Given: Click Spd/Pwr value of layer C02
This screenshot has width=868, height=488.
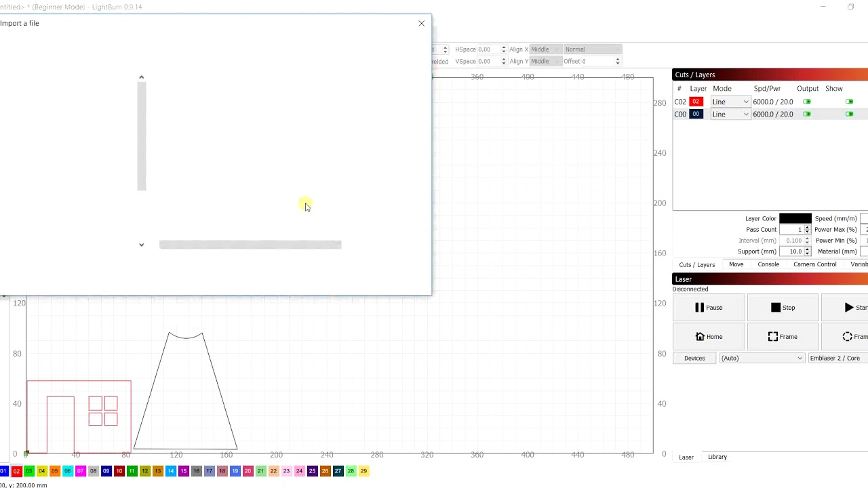Looking at the screenshot, I should (x=772, y=102).
